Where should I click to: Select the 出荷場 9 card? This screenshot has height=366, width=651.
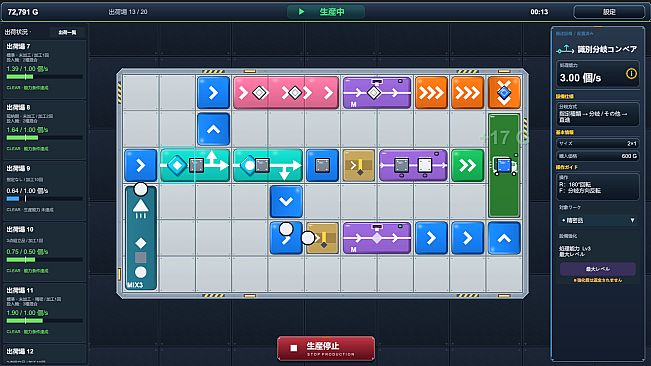(45, 191)
